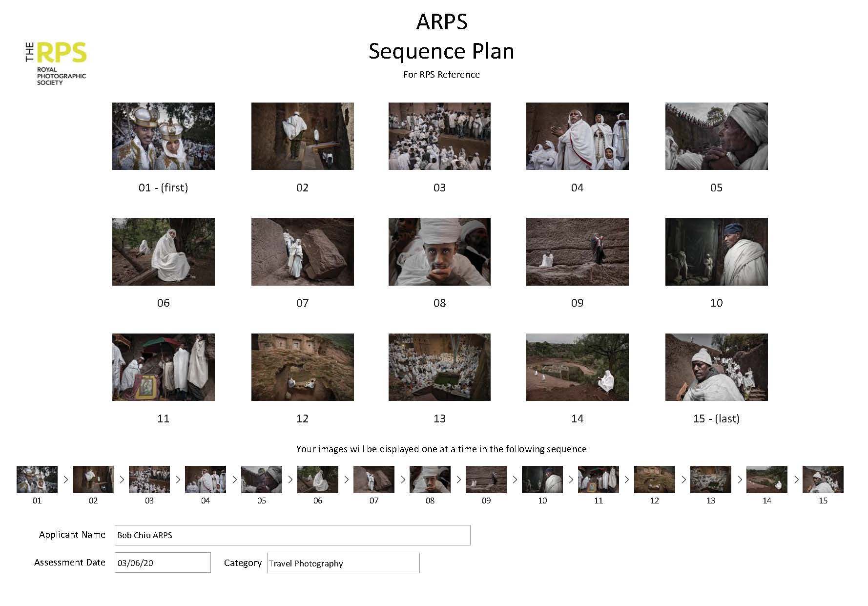868x606 pixels.
Task: Click image 03 crowd scene thumbnail
Action: [x=439, y=136]
